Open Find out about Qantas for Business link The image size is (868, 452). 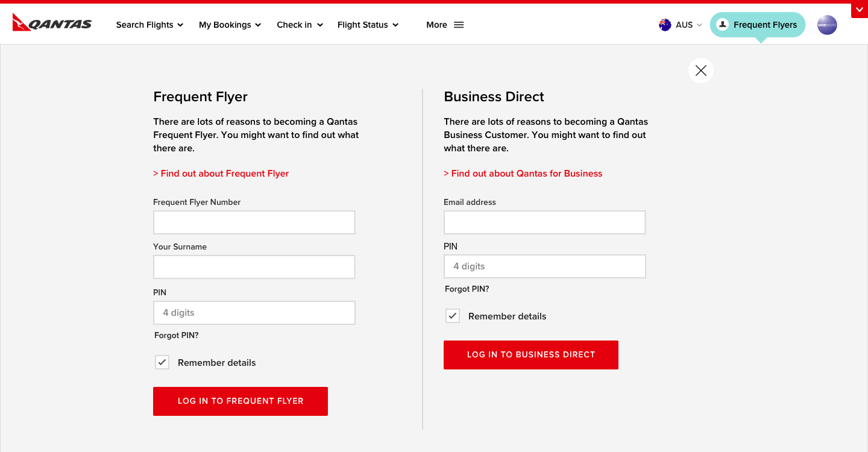coord(523,174)
